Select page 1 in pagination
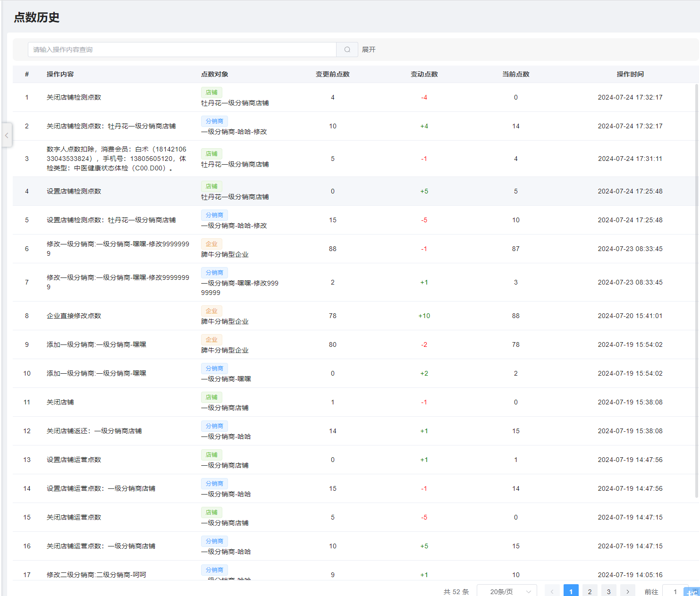Screen dimensions: 700x596 [x=571, y=591]
